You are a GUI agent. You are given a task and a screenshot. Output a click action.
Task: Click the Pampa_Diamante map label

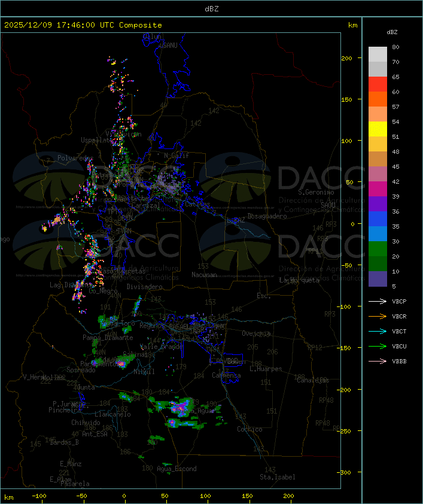(108, 338)
